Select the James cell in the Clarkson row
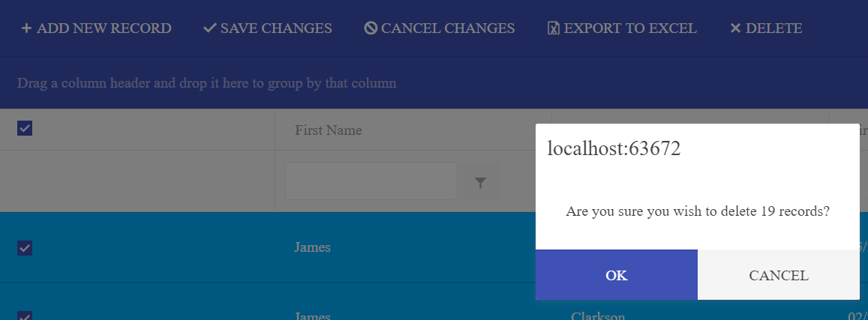The height and width of the screenshot is (320, 868). [312, 316]
